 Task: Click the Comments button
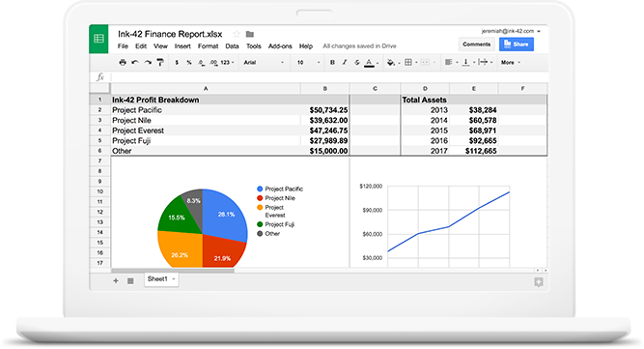476,44
